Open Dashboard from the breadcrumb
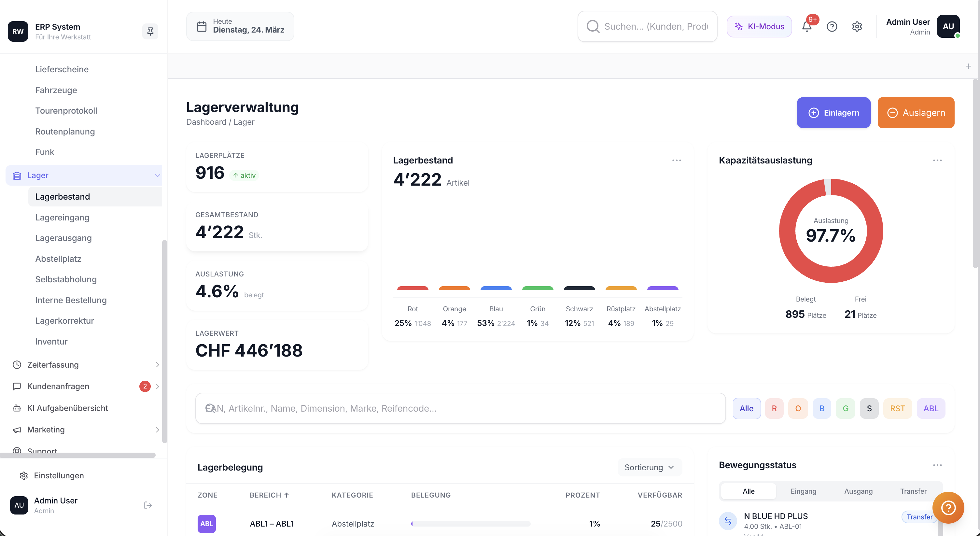Image resolution: width=980 pixels, height=536 pixels. [x=206, y=122]
